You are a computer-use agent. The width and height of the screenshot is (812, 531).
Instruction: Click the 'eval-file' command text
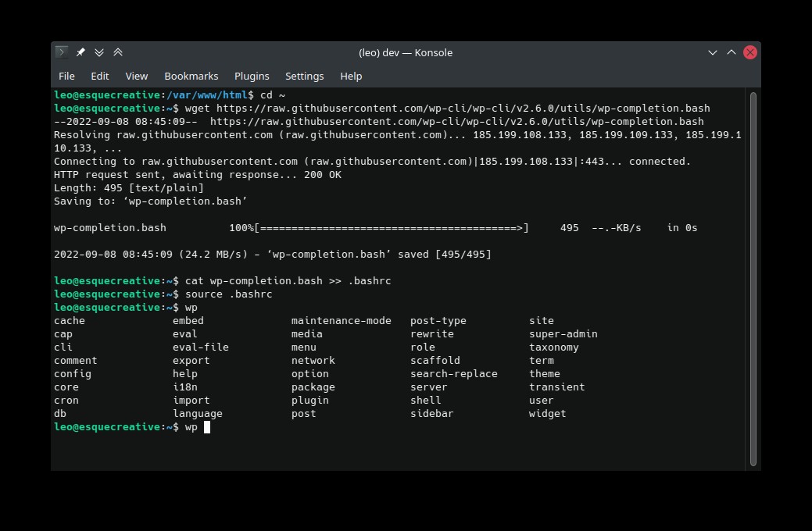(200, 347)
